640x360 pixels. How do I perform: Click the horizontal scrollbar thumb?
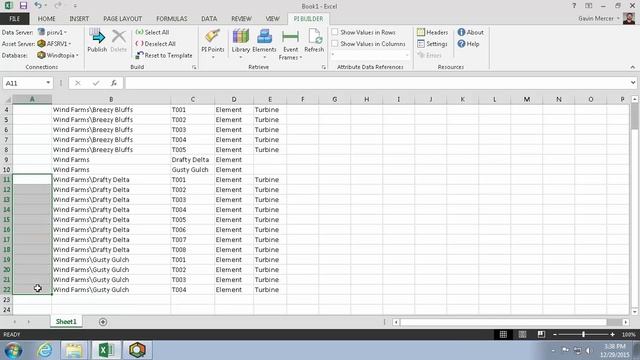tap(503, 322)
